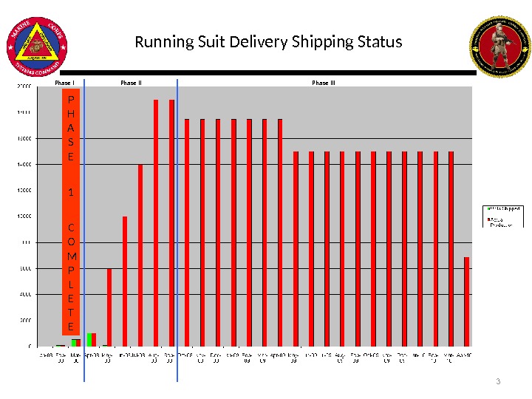
Task: Click the short last red bar on far right
Action: pyautogui.click(x=466, y=301)
